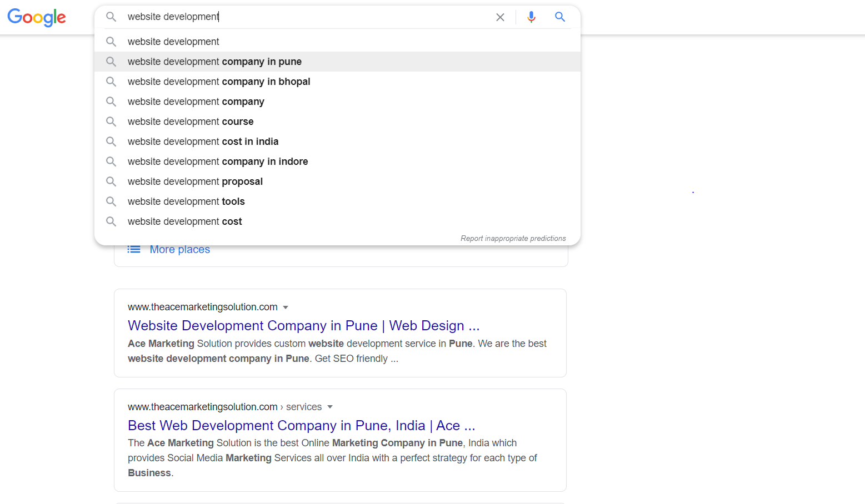Select suggestion 'website development'

tap(337, 42)
